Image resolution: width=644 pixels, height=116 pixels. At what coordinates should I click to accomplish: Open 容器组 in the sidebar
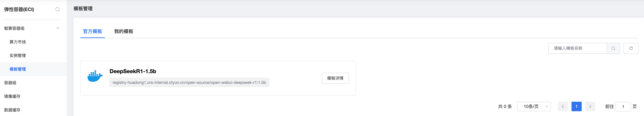[x=10, y=83]
